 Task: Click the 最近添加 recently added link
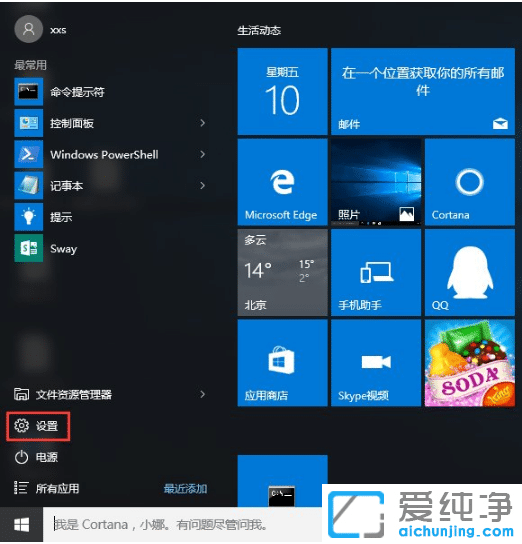click(185, 488)
